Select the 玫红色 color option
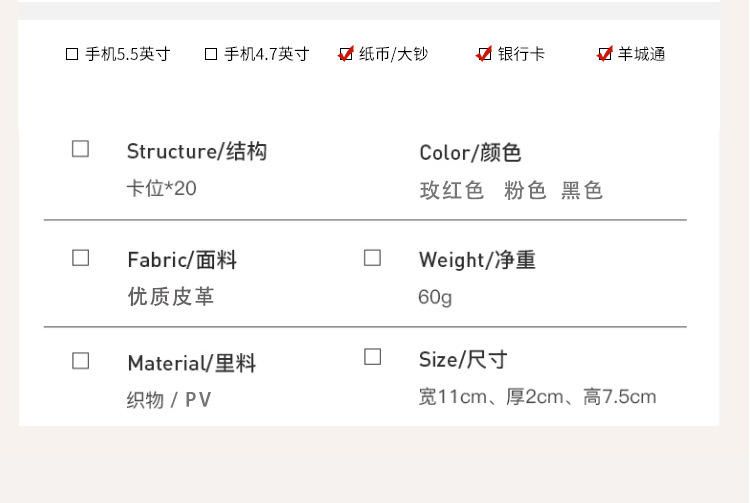The width and height of the screenshot is (750, 503). [451, 191]
